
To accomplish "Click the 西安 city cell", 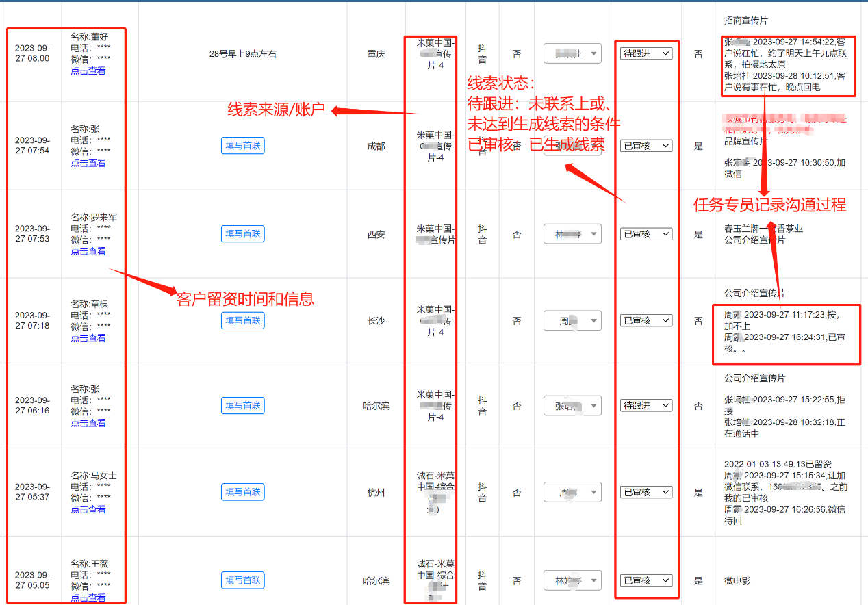I will point(376,234).
